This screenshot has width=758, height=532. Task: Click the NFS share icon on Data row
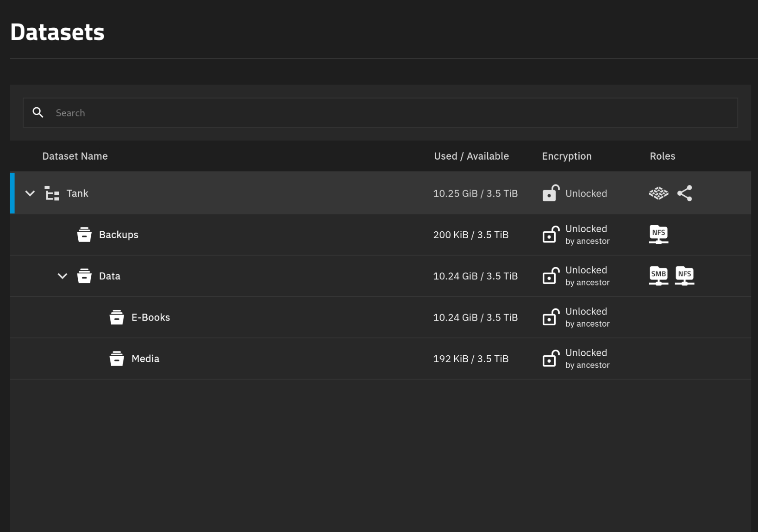tap(684, 275)
